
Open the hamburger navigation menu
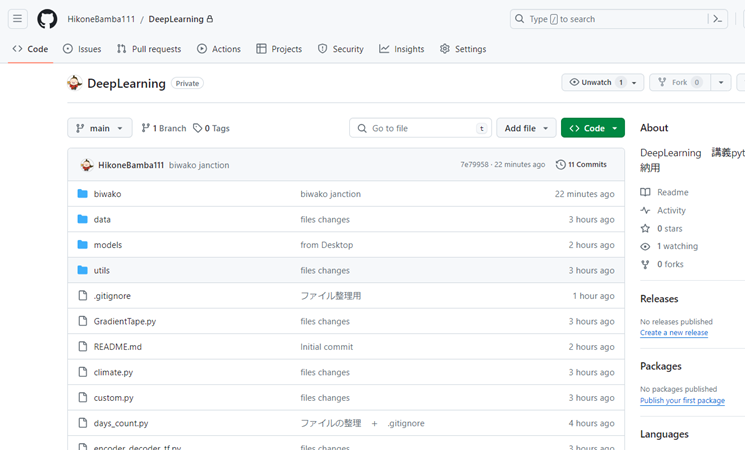coord(17,19)
